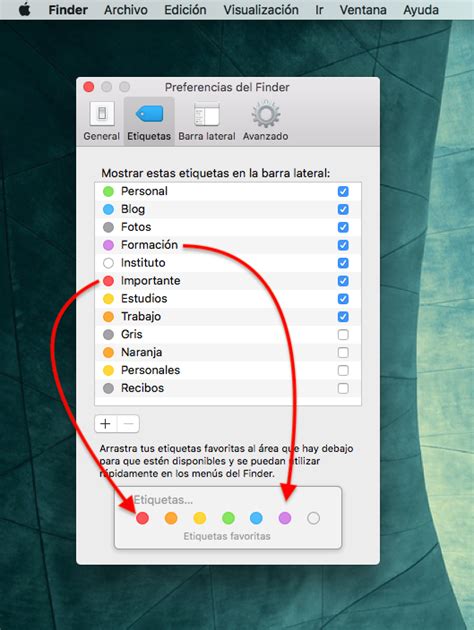Image resolution: width=474 pixels, height=630 pixels.
Task: Click the orange dot next to Trabajo
Action: pos(108,317)
